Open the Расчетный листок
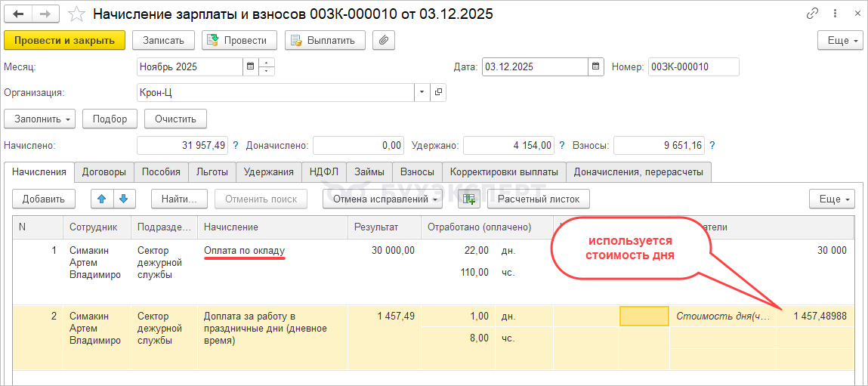868x386 pixels. [538, 199]
